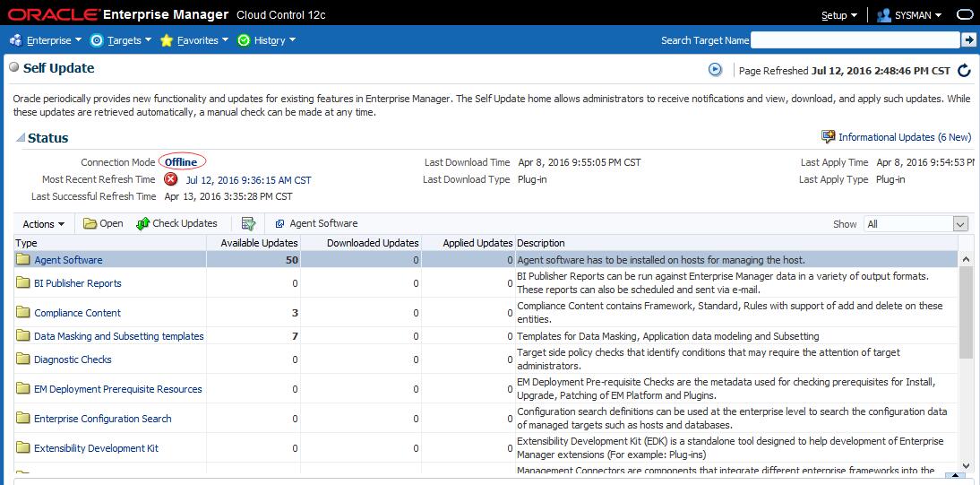Click Extensibility Development Kit folder icon
This screenshot has height=485, width=980.
[x=23, y=446]
